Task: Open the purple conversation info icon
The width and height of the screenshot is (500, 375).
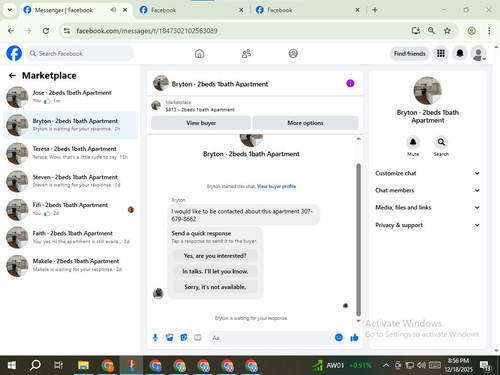Action: 350,83
